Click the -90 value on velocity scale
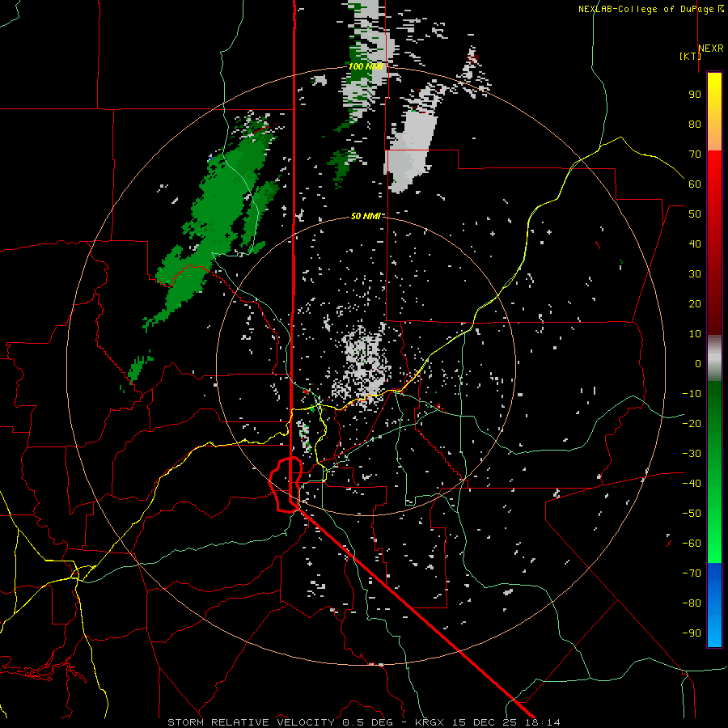 point(692,633)
